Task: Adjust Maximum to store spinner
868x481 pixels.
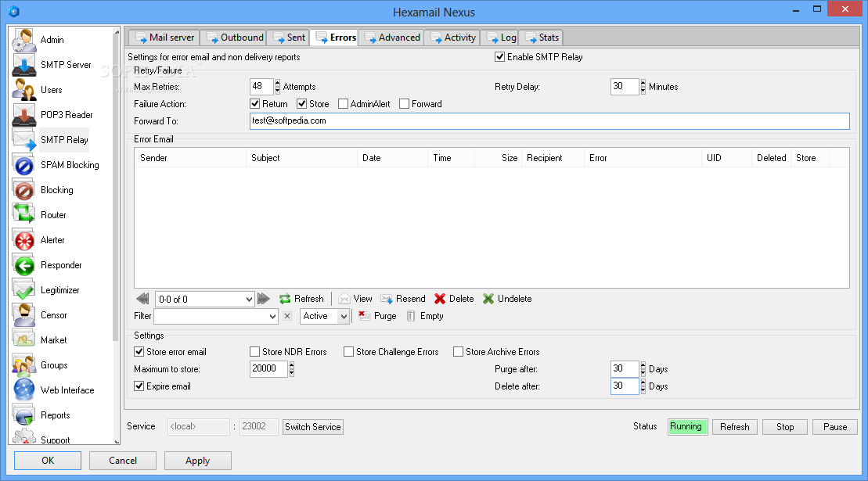Action: (292, 369)
